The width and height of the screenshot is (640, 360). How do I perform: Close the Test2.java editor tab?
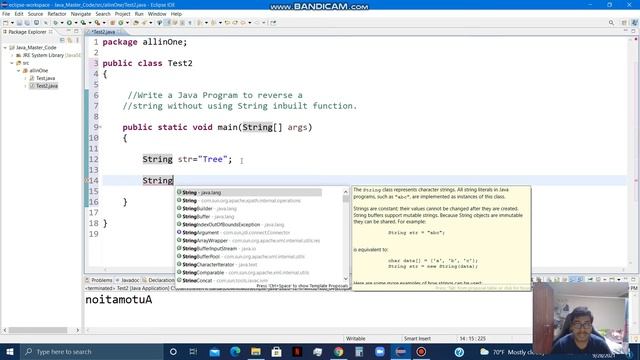[x=119, y=31]
